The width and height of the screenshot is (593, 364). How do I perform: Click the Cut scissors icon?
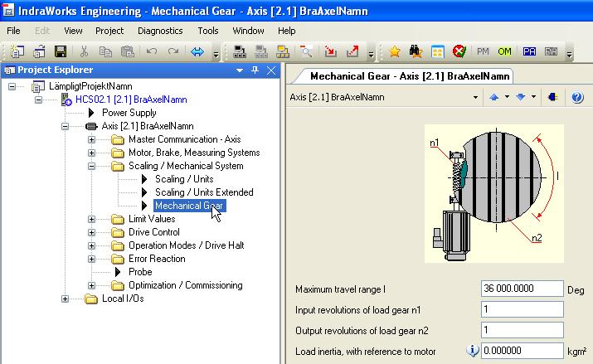tap(84, 51)
